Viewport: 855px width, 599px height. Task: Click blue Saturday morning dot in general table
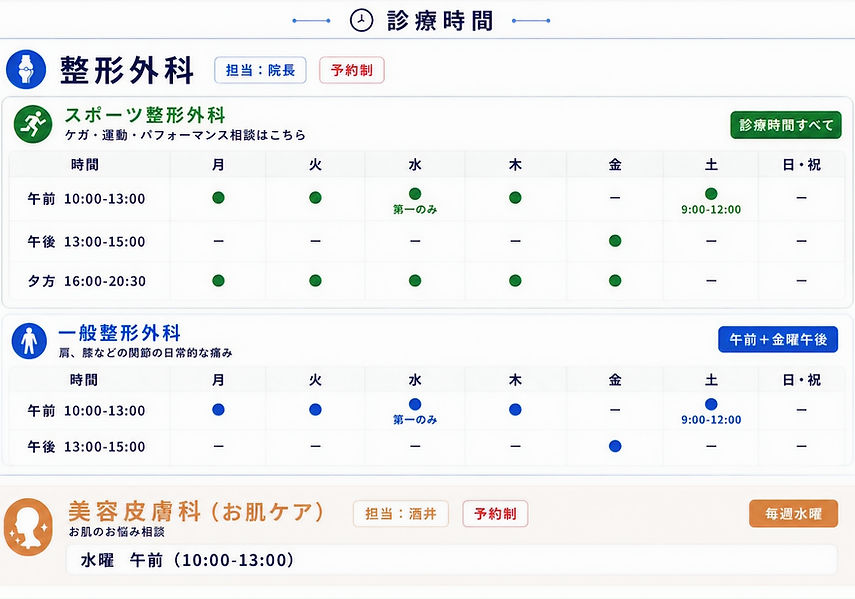[711, 404]
